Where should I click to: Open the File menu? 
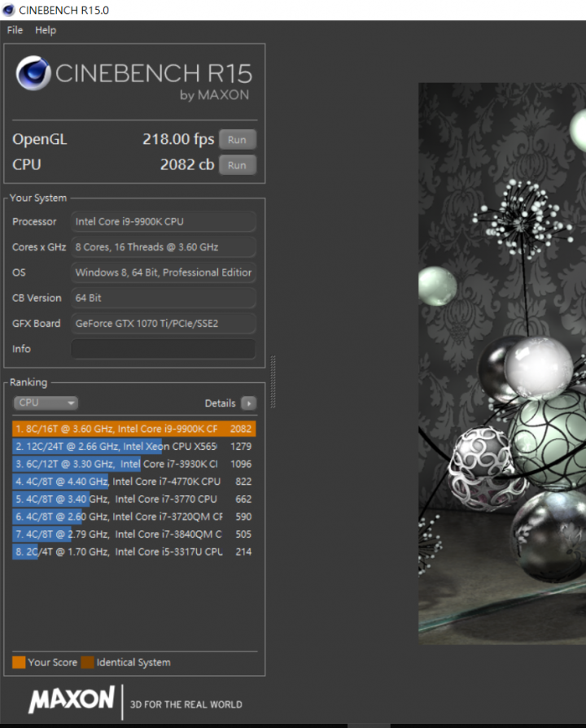15,30
